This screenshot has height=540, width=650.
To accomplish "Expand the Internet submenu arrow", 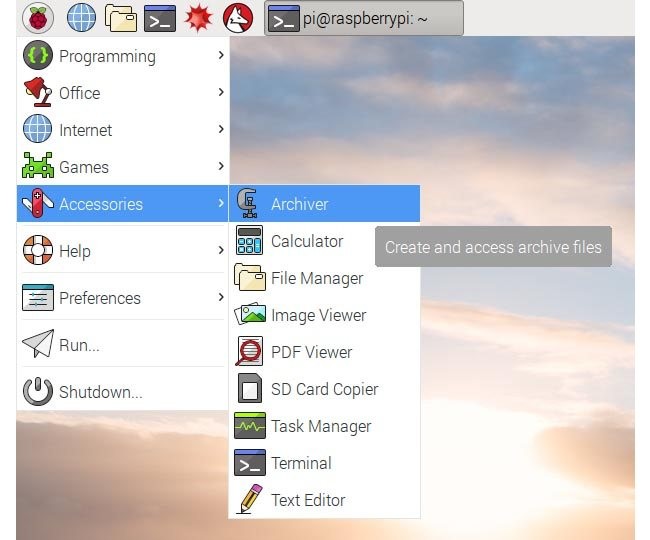I will click(221, 129).
